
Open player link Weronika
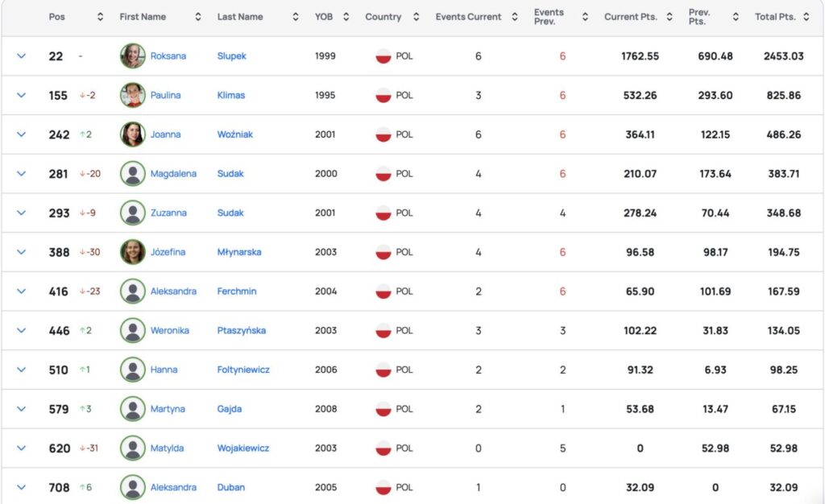169,331
